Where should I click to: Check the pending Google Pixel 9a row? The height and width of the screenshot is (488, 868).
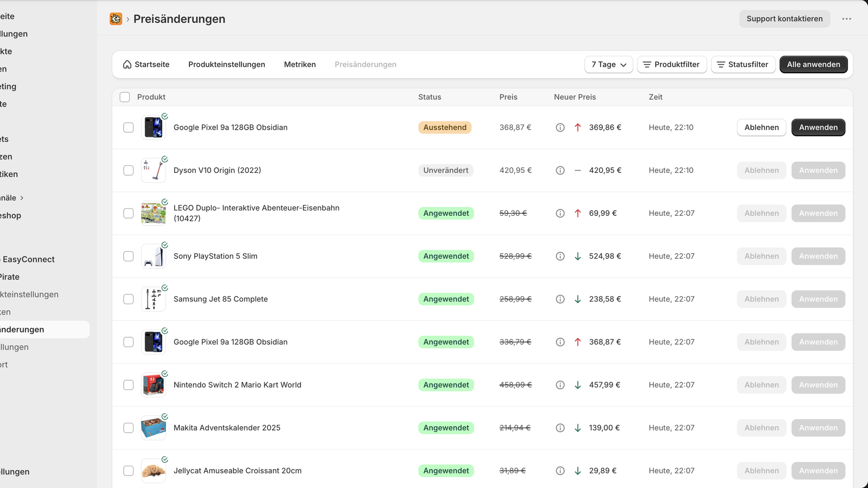[x=129, y=127]
